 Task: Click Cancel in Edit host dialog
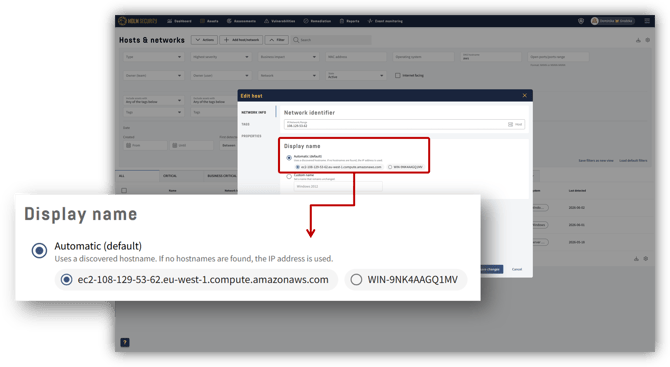[x=517, y=269]
